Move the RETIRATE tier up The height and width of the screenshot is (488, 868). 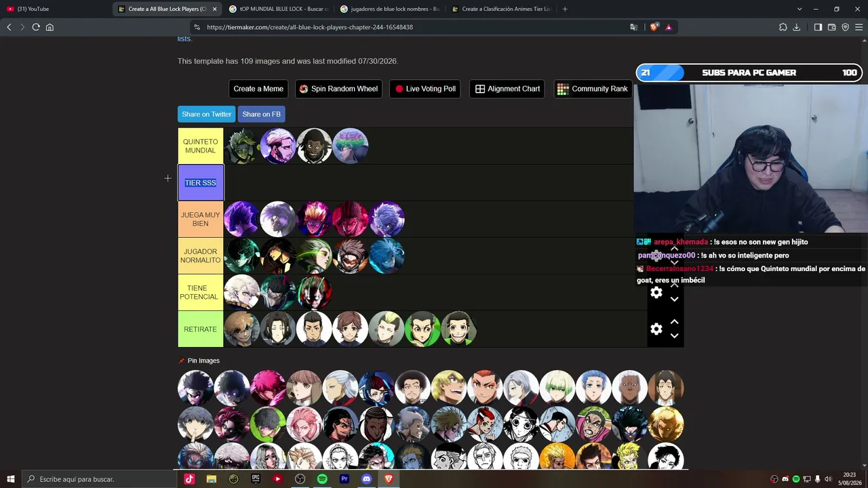click(674, 322)
